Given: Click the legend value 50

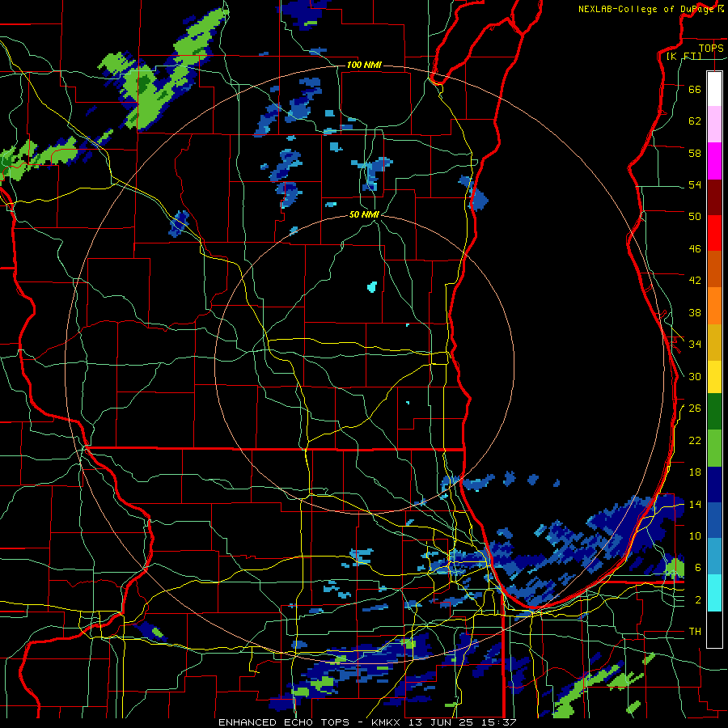Looking at the screenshot, I should [x=695, y=217].
